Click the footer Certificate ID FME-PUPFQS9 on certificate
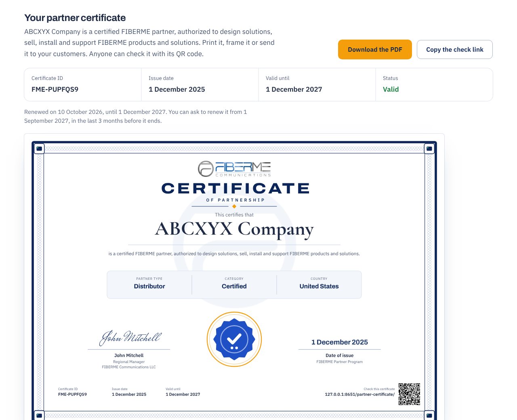Image resolution: width=517 pixels, height=420 pixels. pyautogui.click(x=72, y=394)
